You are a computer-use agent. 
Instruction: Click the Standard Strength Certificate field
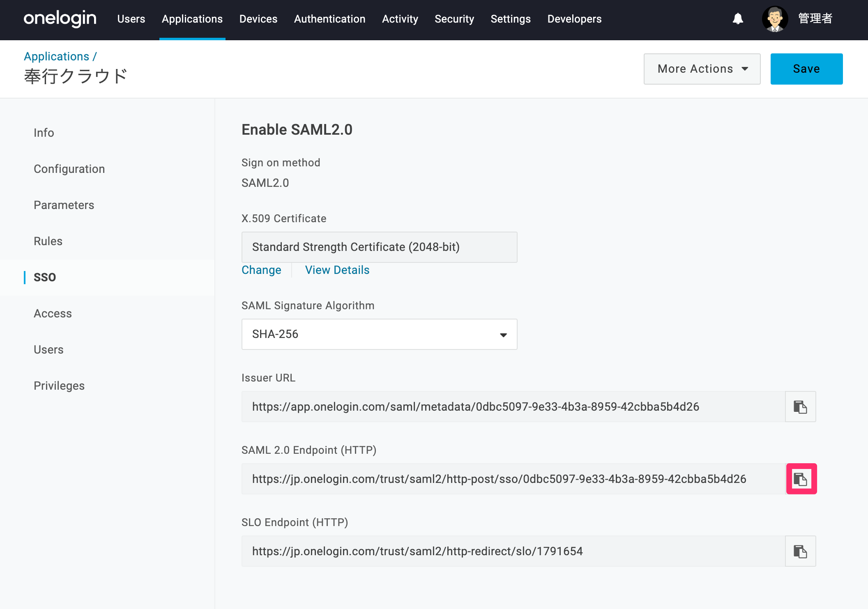tap(379, 247)
